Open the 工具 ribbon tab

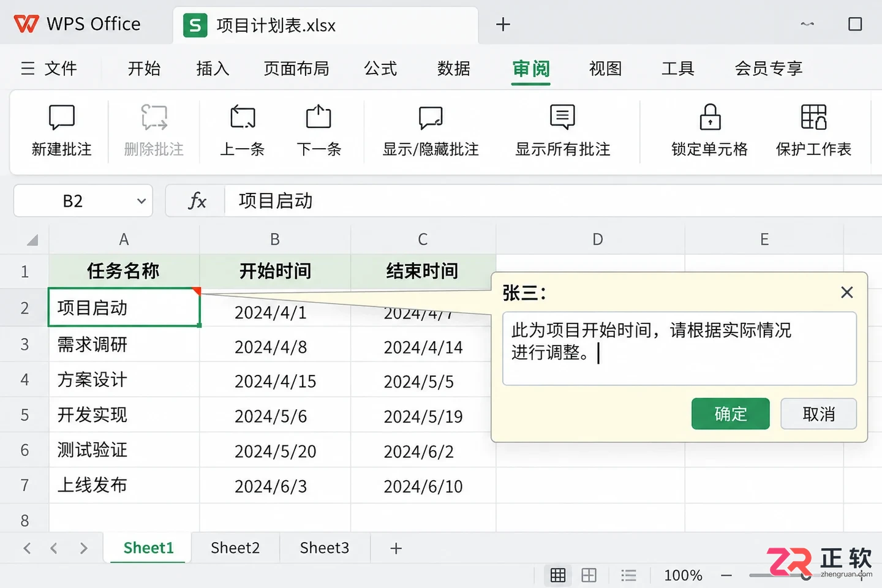[x=678, y=68]
